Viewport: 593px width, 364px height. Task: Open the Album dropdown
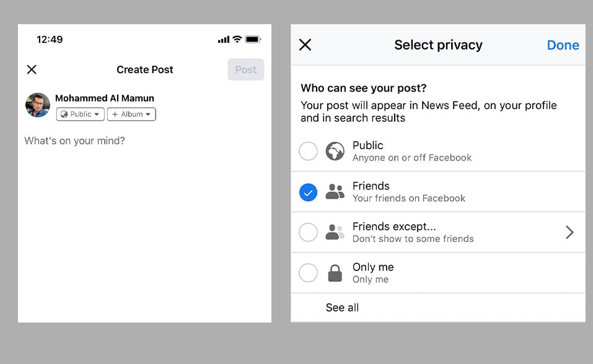point(131,115)
